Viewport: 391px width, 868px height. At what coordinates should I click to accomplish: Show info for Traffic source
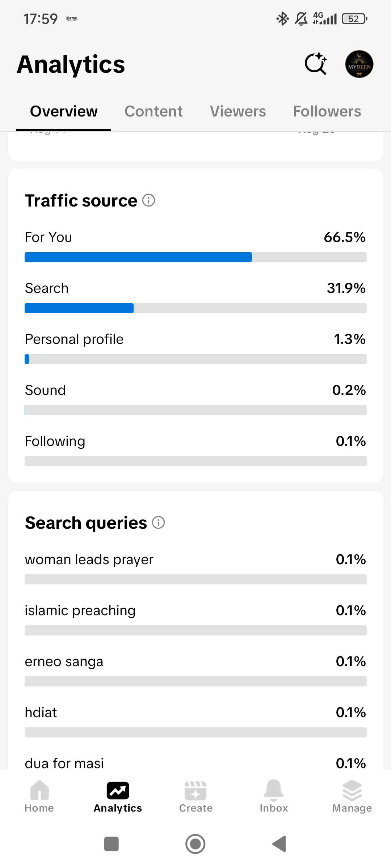148,200
